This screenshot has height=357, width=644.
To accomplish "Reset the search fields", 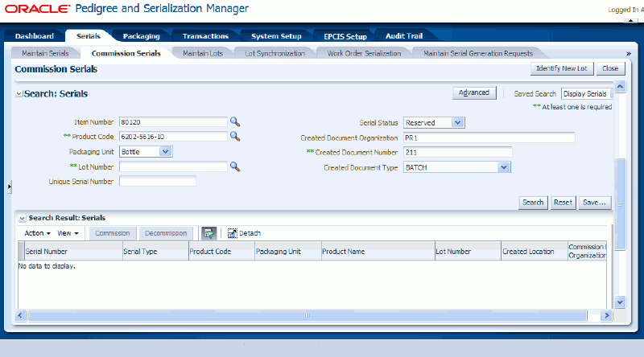I will (563, 203).
